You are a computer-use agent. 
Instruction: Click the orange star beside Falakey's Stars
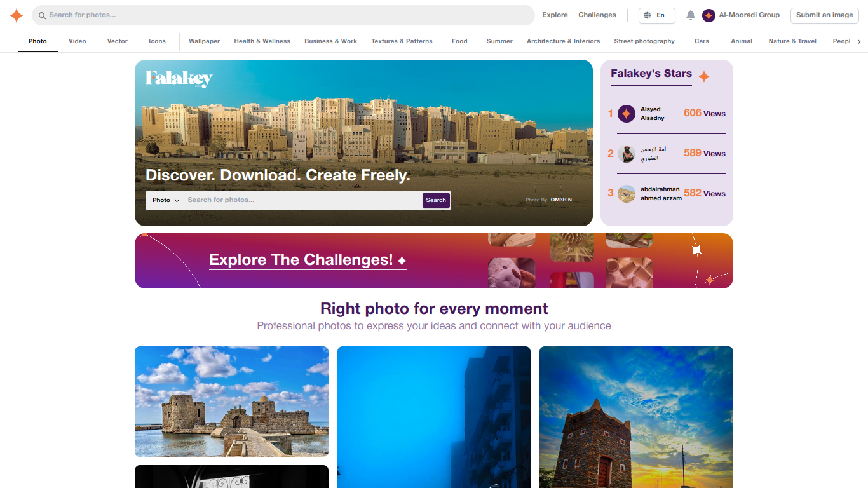[x=704, y=77]
